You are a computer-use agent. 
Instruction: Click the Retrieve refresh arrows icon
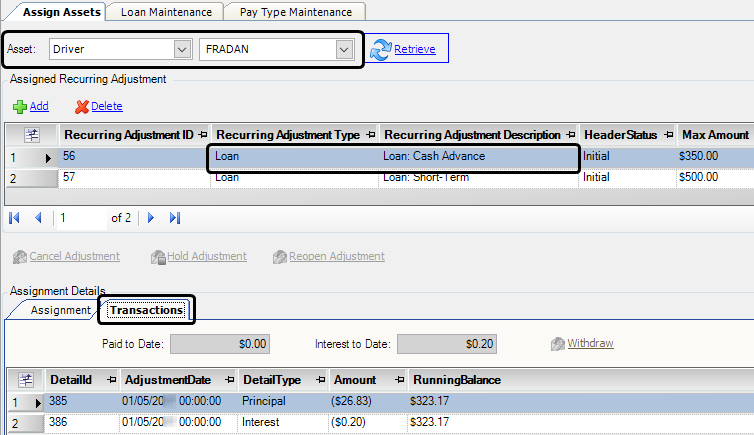point(381,50)
